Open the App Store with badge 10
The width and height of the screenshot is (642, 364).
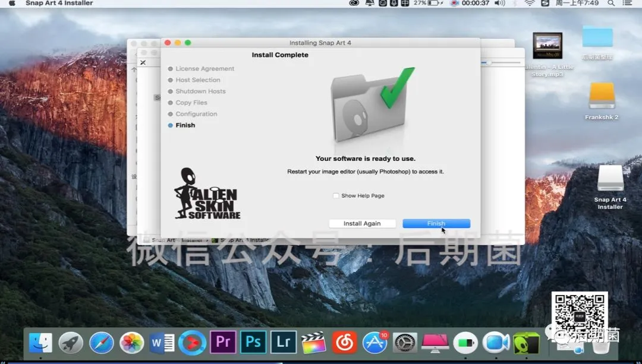(374, 342)
